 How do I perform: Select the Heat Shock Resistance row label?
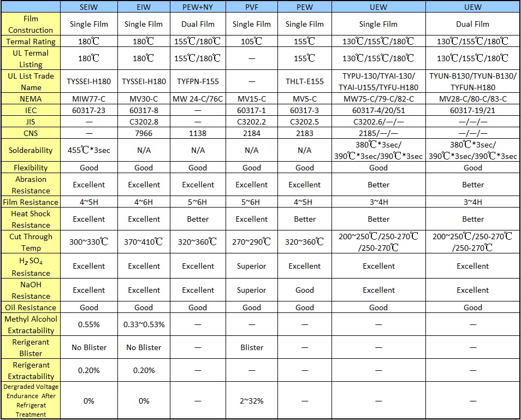31,219
